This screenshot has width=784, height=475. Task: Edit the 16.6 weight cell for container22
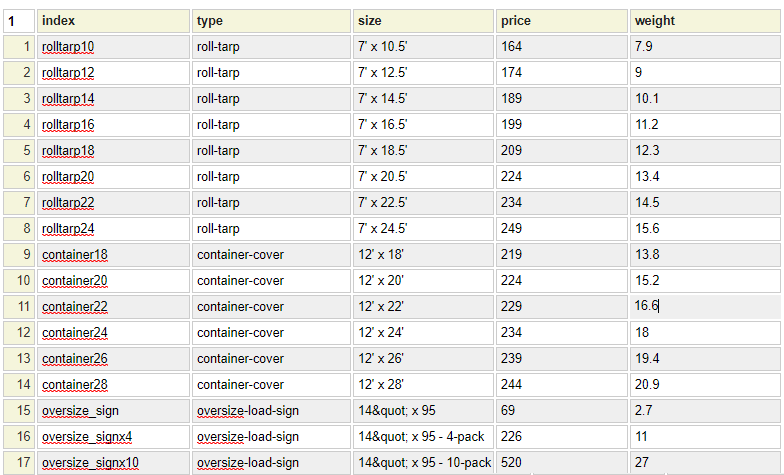pyautogui.click(x=704, y=307)
